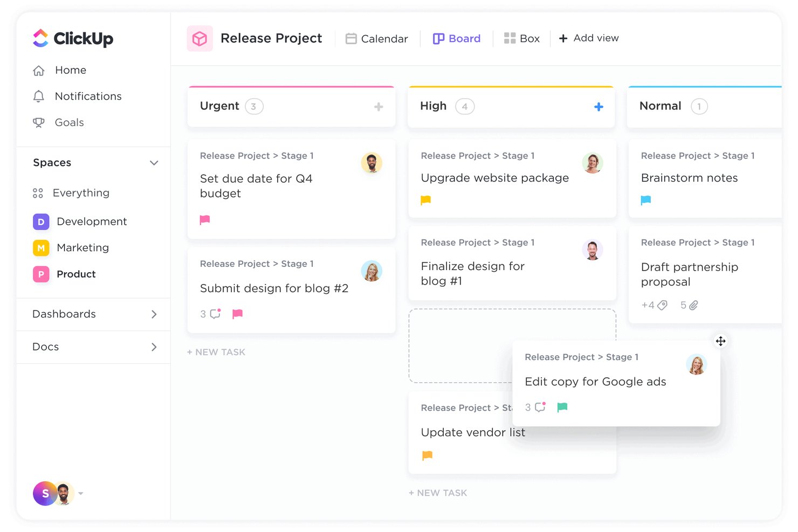This screenshot has width=798, height=532.
Task: Open the user account dropdown arrow
Action: point(81,493)
